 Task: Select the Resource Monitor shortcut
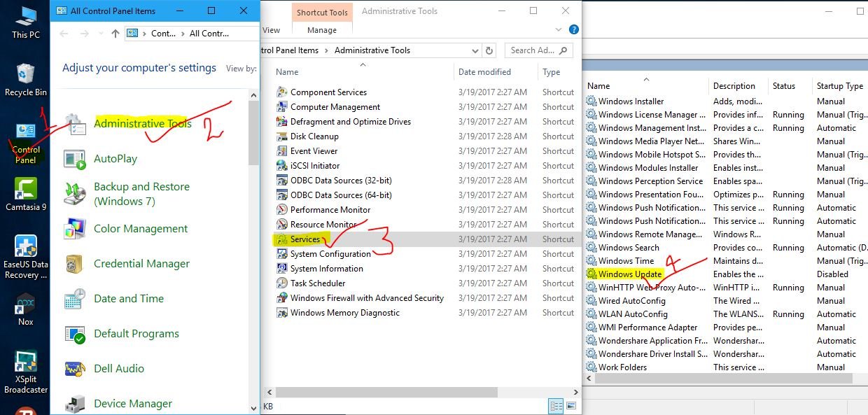[323, 224]
